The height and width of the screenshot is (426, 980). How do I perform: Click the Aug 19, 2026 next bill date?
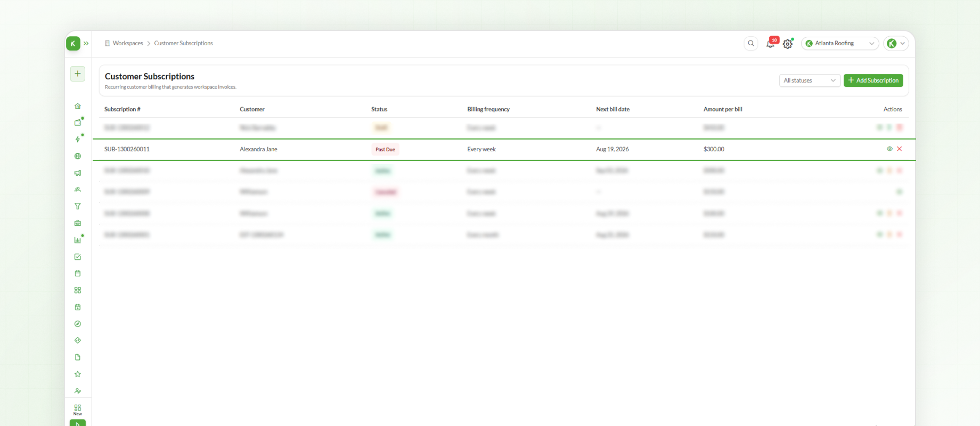tap(612, 149)
